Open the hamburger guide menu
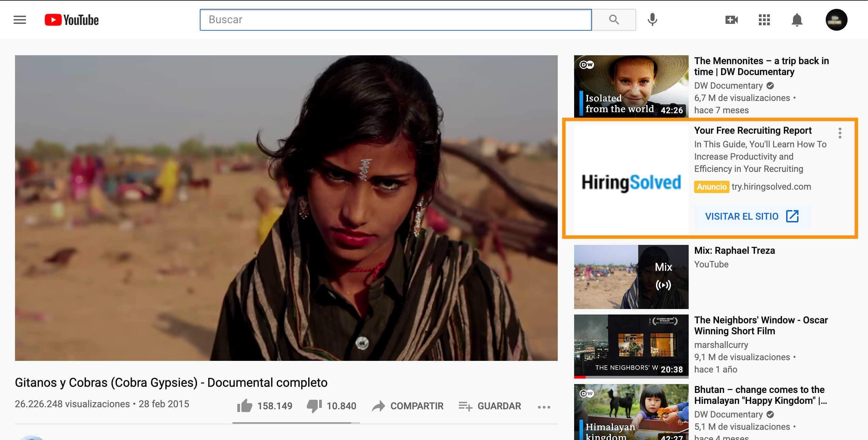Viewport: 868px width, 440px height. (x=20, y=20)
